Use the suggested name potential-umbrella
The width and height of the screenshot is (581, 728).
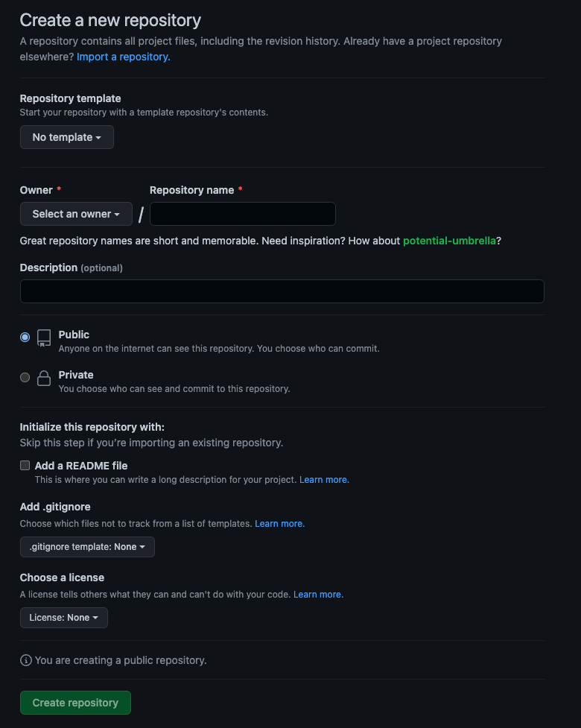(449, 241)
